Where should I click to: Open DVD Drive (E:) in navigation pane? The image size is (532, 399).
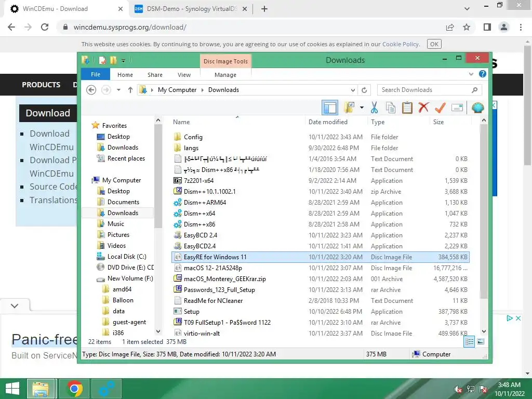point(130,268)
